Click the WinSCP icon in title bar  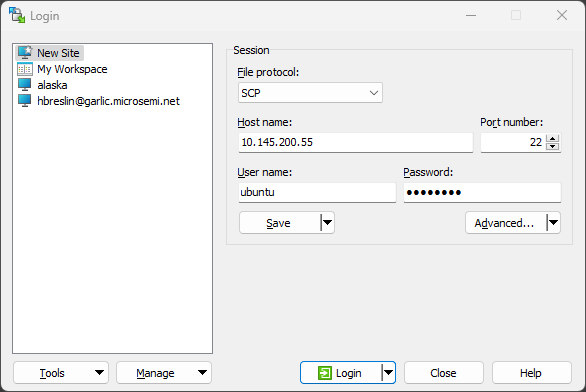point(17,15)
